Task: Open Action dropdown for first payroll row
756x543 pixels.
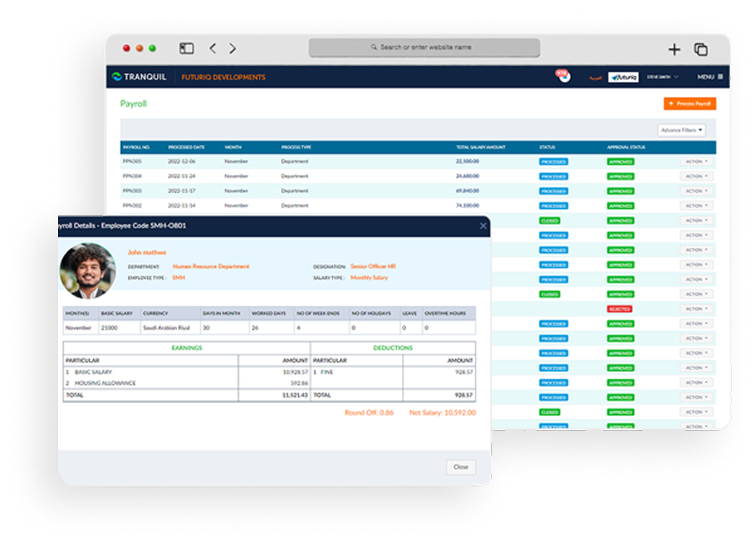Action: [x=696, y=162]
